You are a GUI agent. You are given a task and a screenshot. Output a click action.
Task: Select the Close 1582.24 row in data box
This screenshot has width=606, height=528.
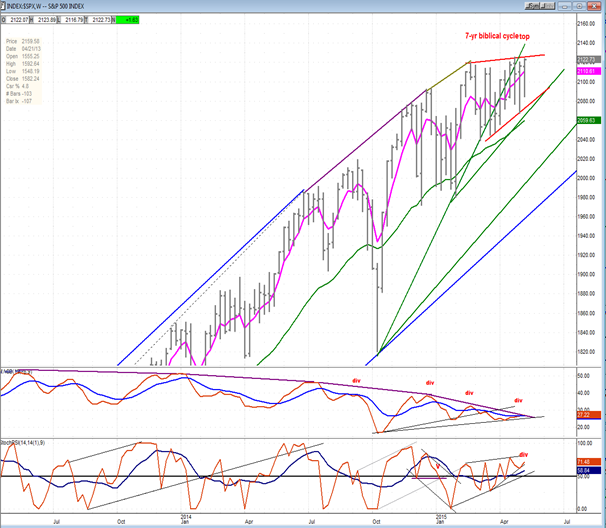point(23,79)
